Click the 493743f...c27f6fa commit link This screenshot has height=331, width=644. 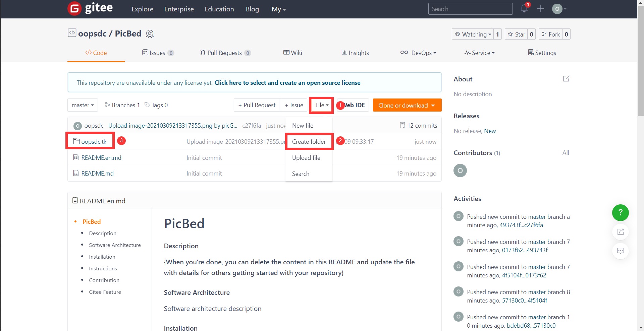521,225
